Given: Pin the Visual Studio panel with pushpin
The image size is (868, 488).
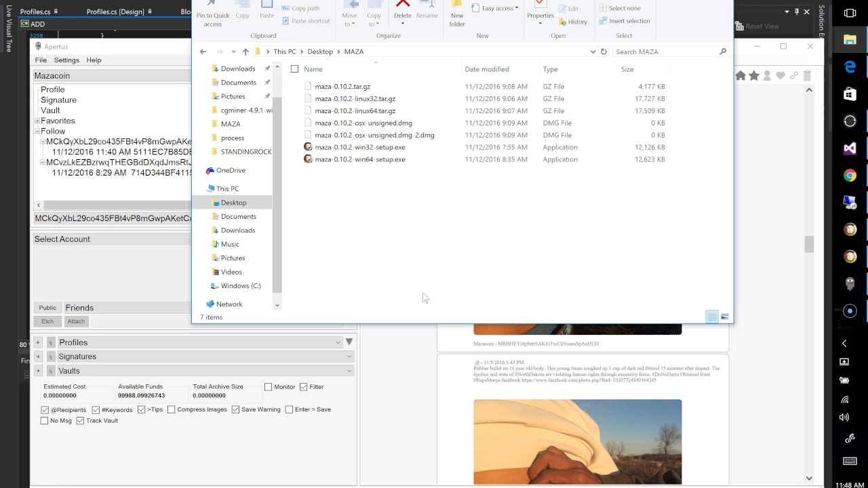Looking at the screenshot, I should (x=796, y=12).
